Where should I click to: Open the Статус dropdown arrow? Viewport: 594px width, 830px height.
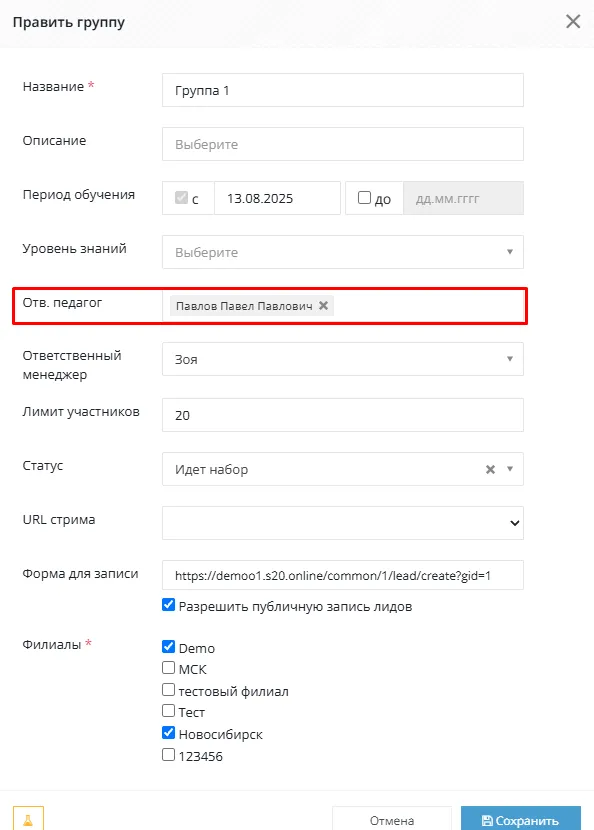click(x=510, y=469)
